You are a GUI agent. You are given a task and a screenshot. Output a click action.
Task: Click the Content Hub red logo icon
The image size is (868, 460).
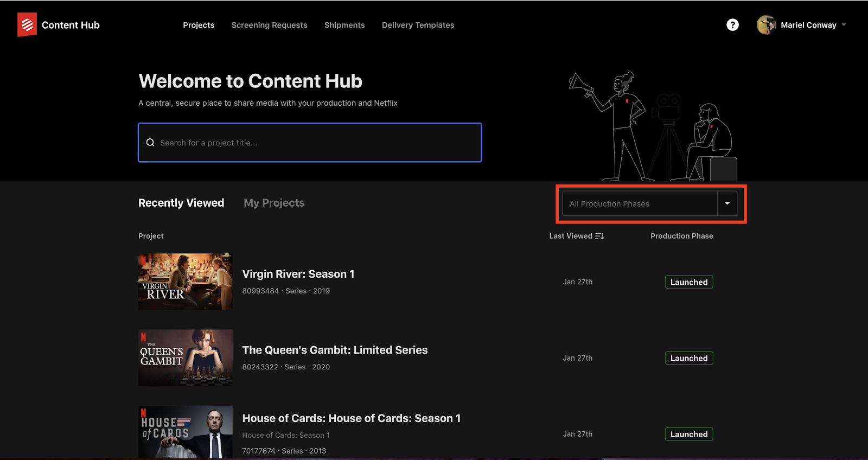[x=27, y=25]
